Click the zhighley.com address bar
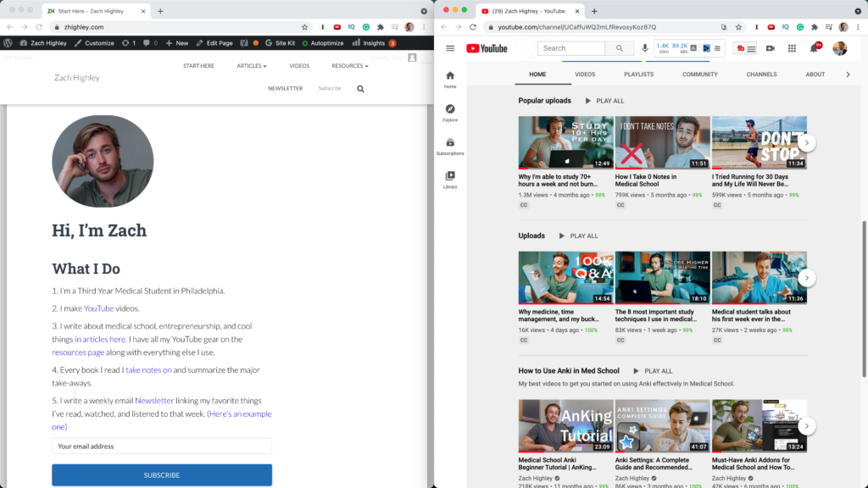The image size is (868, 488). (176, 27)
